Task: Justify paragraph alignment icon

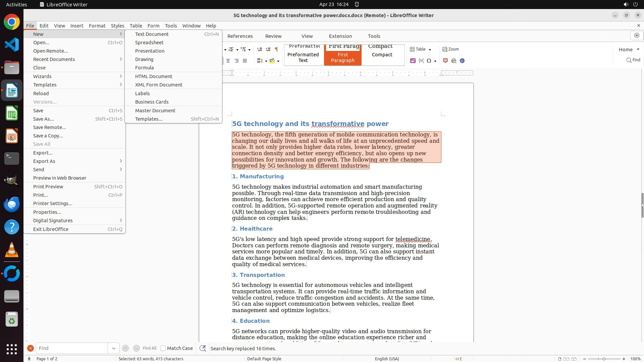Action: (x=245, y=61)
